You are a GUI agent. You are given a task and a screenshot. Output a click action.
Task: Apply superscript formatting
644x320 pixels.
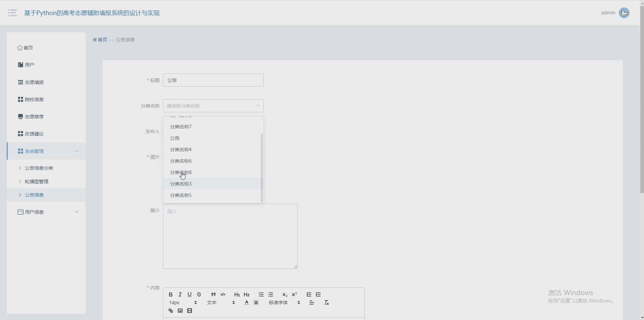pos(294,294)
